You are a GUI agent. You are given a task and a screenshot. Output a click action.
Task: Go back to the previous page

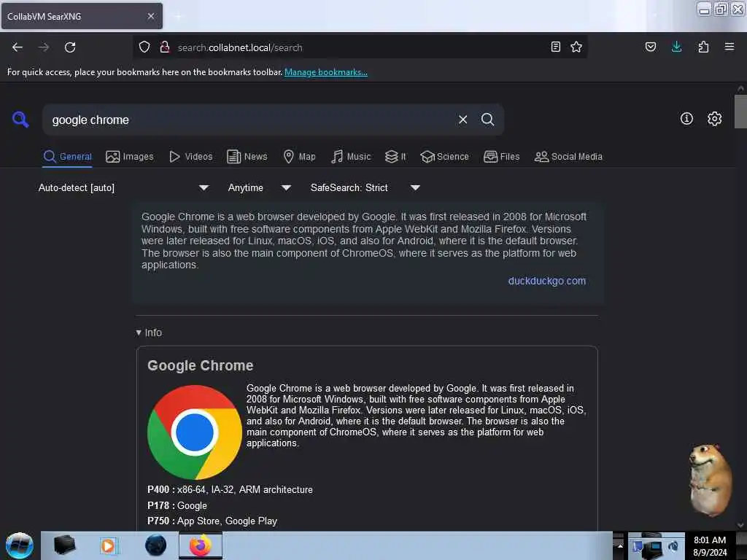(x=18, y=47)
